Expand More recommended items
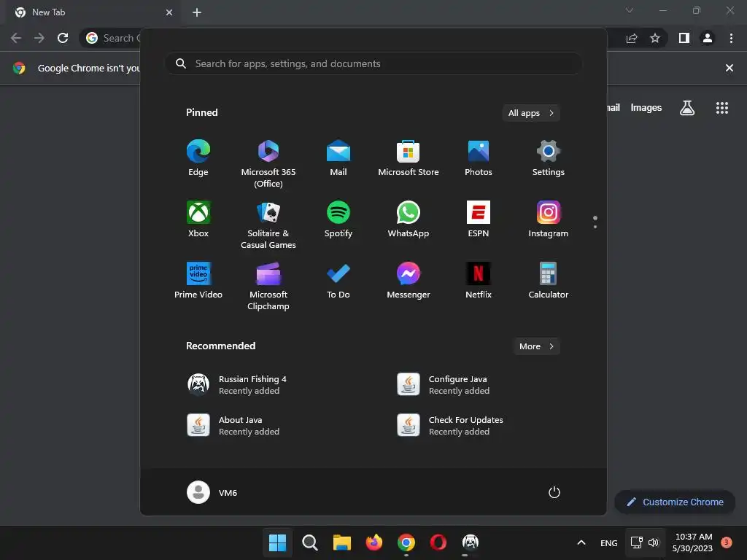Image resolution: width=747 pixels, height=560 pixels. pos(536,346)
